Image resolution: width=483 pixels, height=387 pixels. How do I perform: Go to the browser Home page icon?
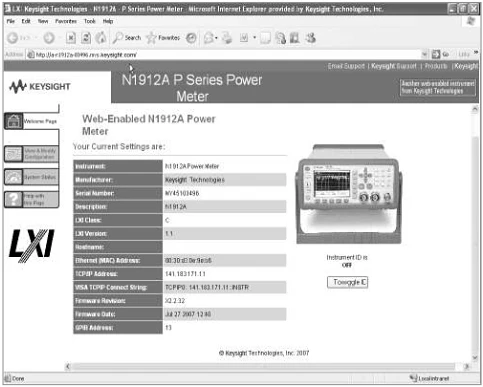pyautogui.click(x=101, y=38)
